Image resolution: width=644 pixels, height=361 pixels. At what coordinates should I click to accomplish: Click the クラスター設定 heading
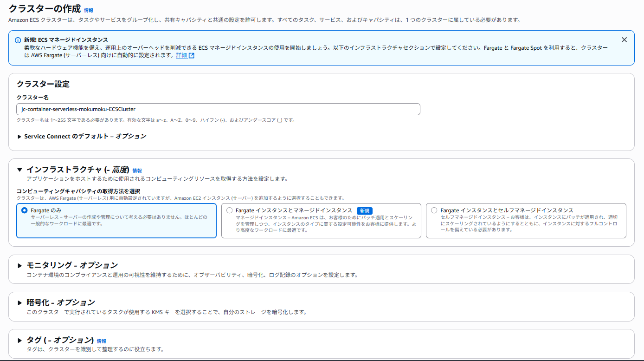43,84
